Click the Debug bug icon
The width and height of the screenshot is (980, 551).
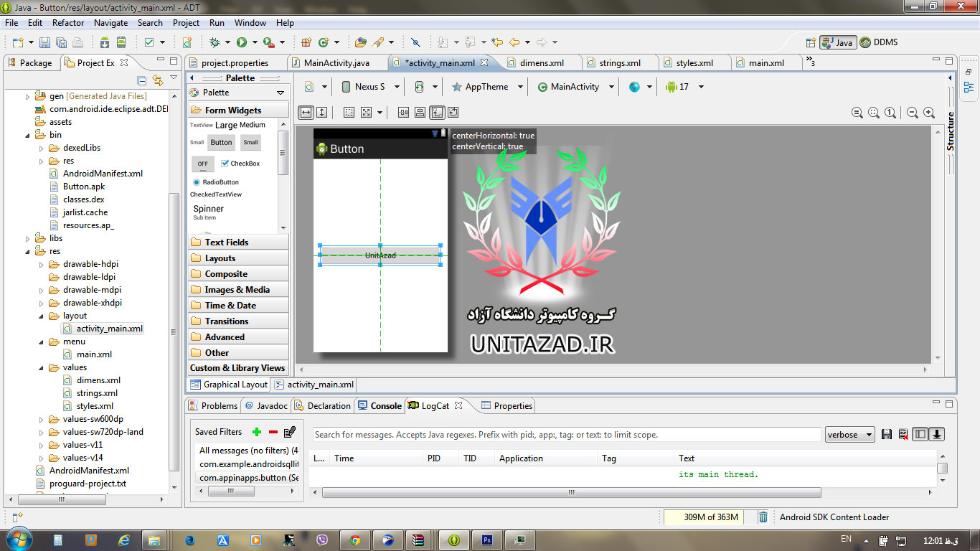coord(214,42)
